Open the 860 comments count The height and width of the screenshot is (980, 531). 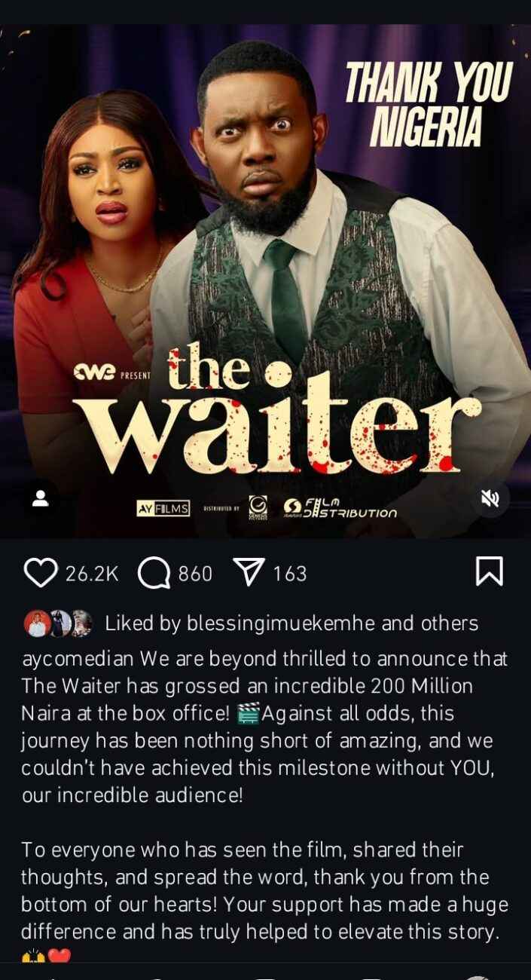[195, 574]
